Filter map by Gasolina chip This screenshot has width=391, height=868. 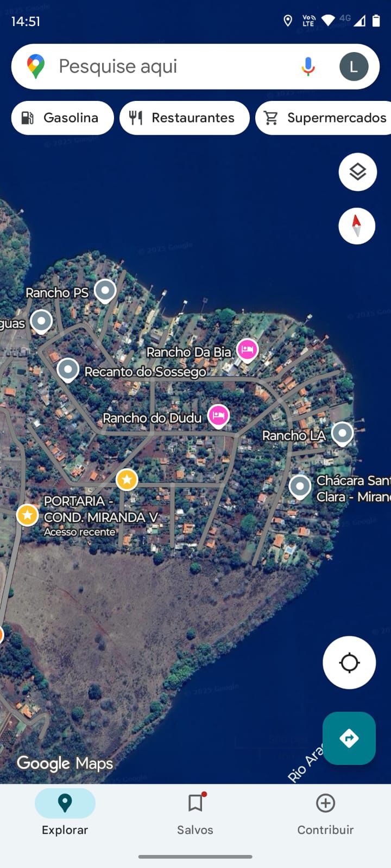point(62,118)
